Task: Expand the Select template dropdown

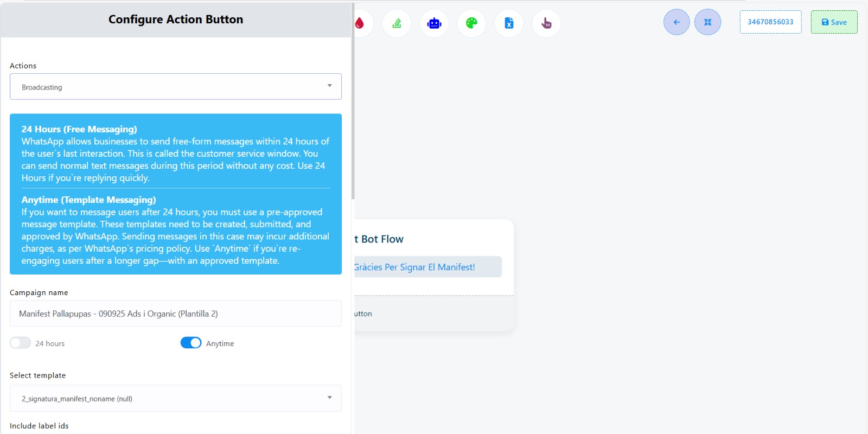Action: coord(176,398)
